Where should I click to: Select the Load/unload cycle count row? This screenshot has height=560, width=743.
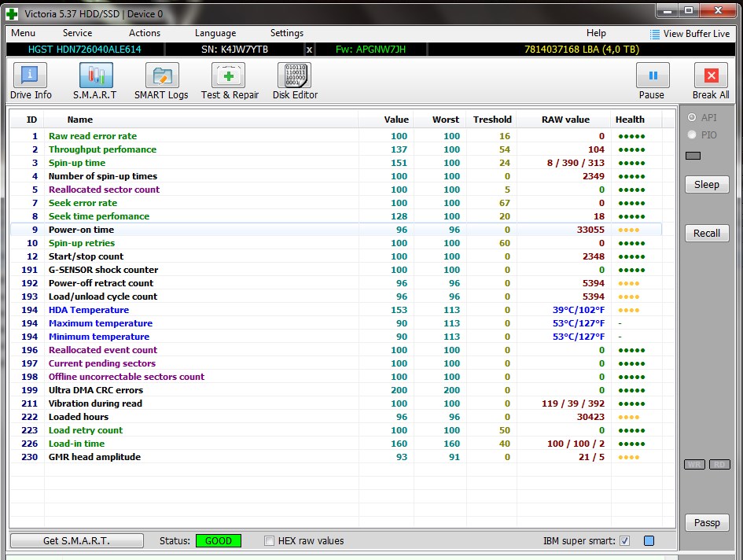[336, 297]
